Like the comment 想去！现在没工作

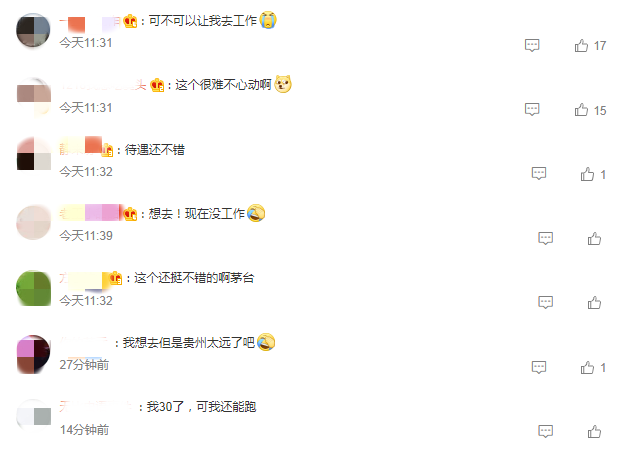click(x=594, y=239)
